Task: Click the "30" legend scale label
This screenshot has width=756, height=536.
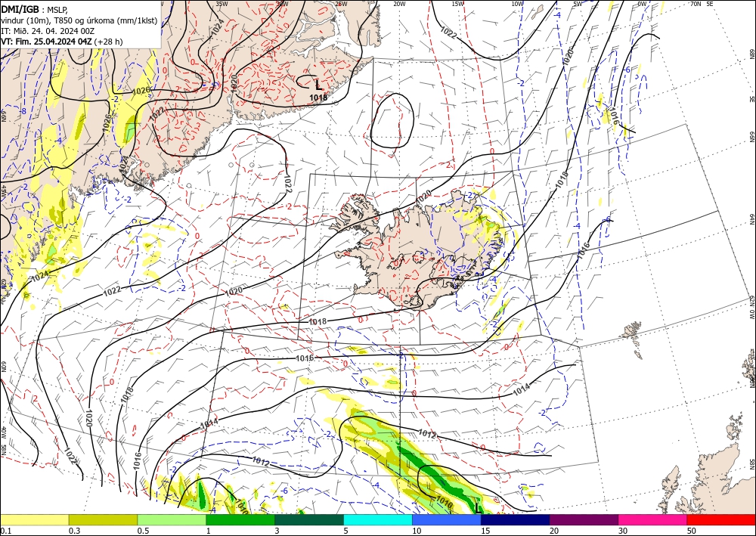Action: (623, 531)
